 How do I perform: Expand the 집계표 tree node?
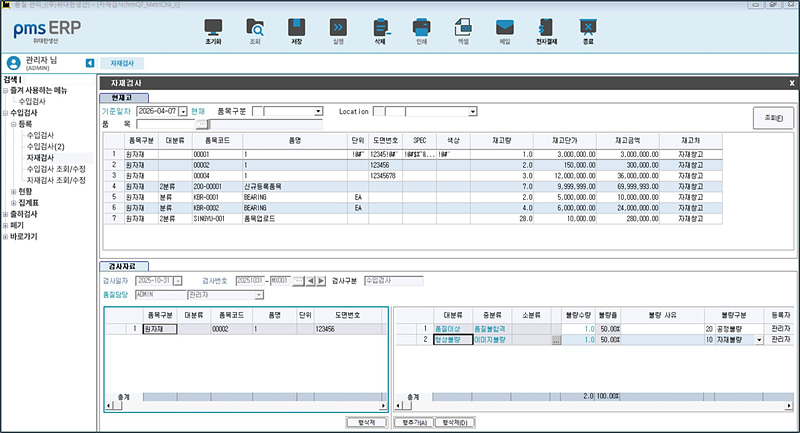pyautogui.click(x=13, y=202)
